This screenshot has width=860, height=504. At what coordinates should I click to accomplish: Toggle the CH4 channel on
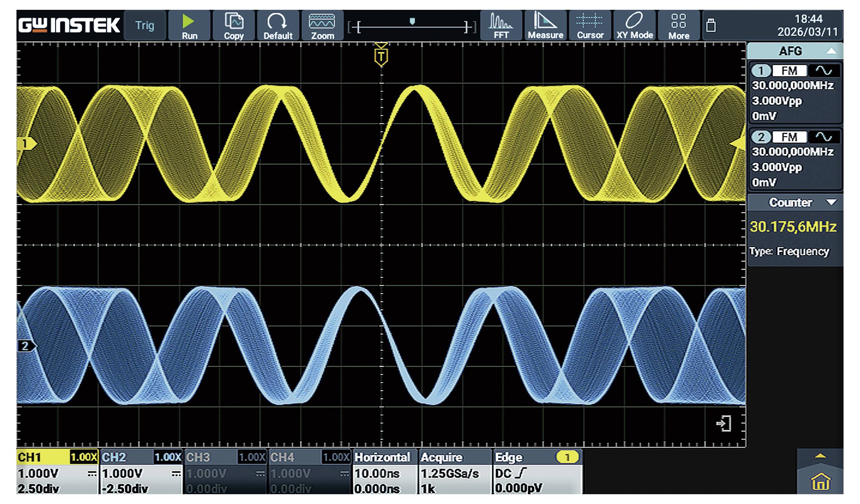pos(310,457)
